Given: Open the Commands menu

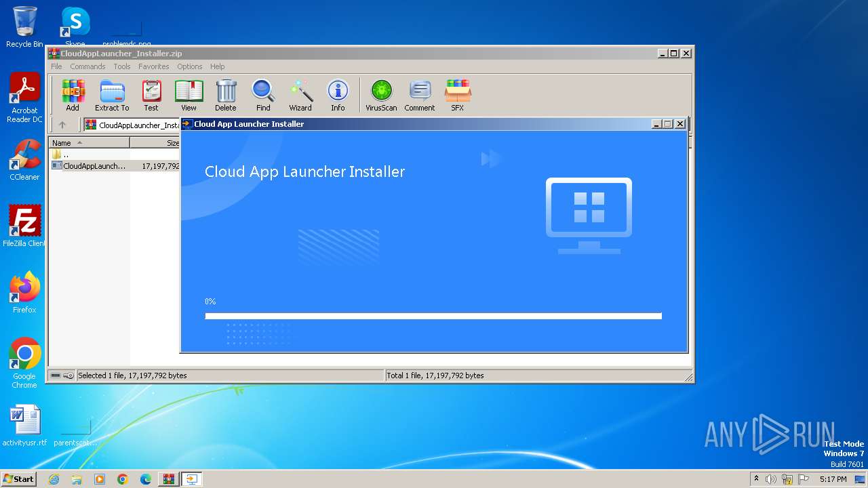Looking at the screenshot, I should [x=87, y=66].
